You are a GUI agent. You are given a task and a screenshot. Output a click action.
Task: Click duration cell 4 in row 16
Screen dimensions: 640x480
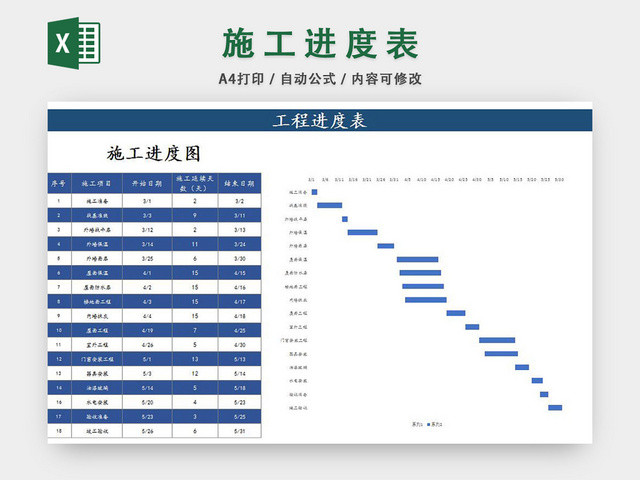[x=195, y=402]
